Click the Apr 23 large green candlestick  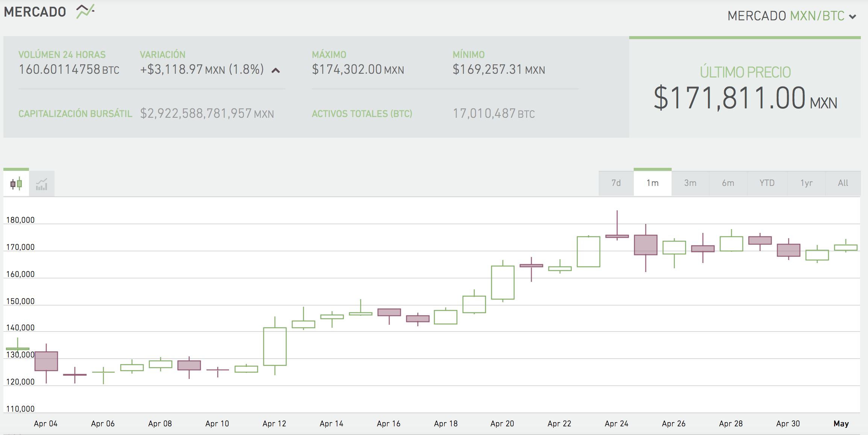[x=589, y=251]
